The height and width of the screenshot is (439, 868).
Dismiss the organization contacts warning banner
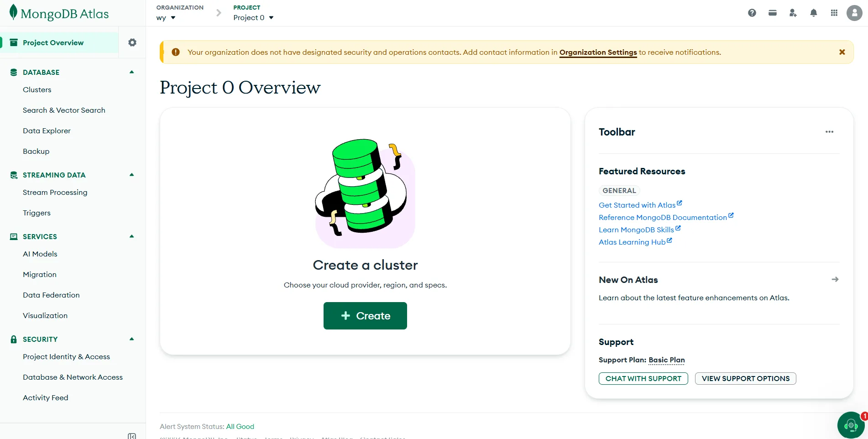tap(842, 52)
